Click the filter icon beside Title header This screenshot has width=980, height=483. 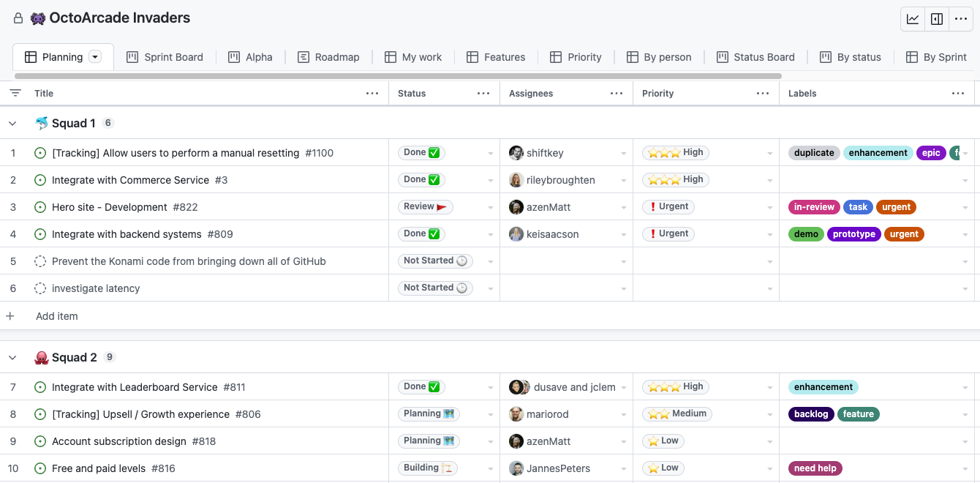15,93
